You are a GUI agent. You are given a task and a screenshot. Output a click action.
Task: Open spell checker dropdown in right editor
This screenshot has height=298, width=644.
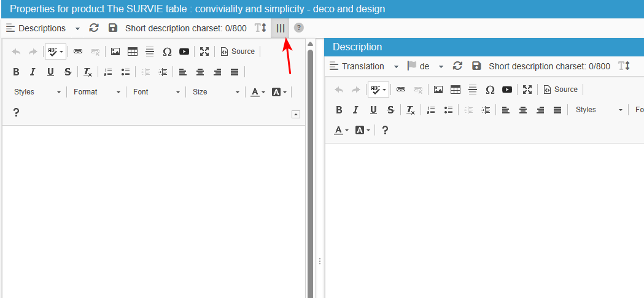click(378, 90)
